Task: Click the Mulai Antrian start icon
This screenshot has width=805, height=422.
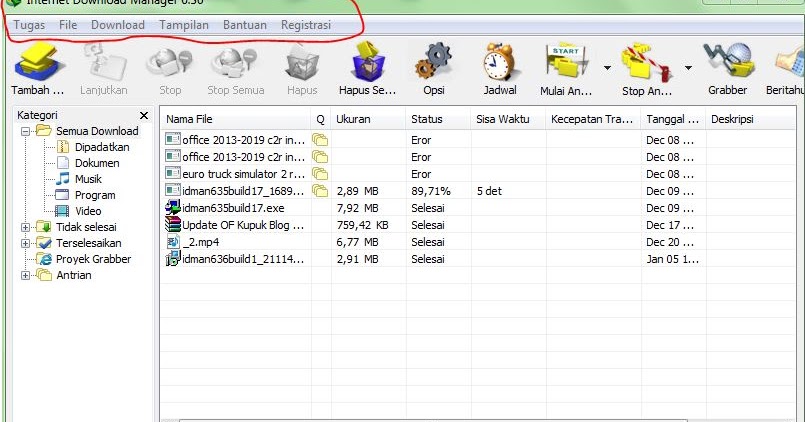Action: pos(566,63)
